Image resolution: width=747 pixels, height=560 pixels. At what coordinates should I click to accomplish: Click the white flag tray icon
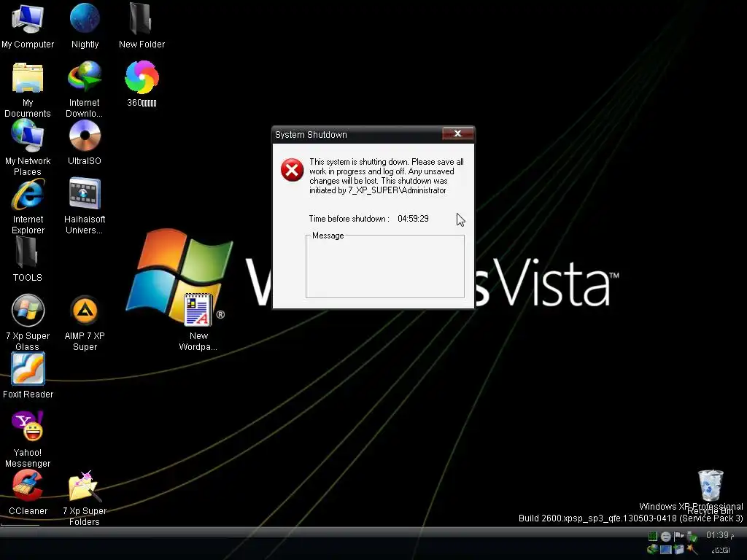click(x=679, y=537)
